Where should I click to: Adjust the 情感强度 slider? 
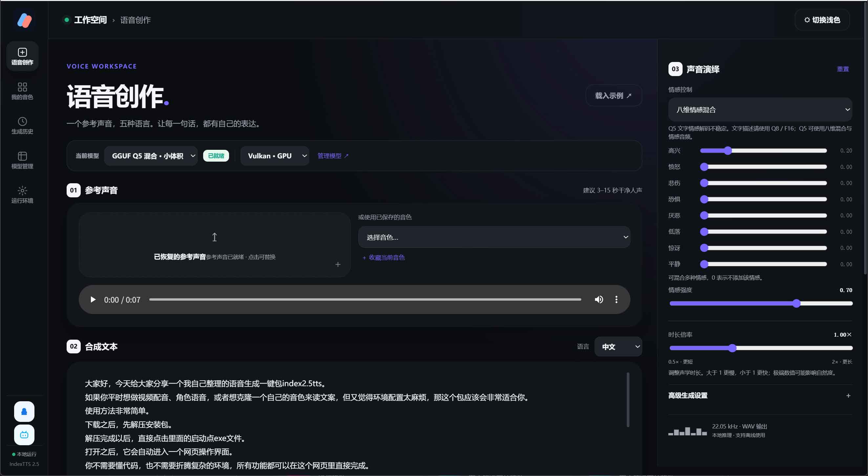pos(761,304)
